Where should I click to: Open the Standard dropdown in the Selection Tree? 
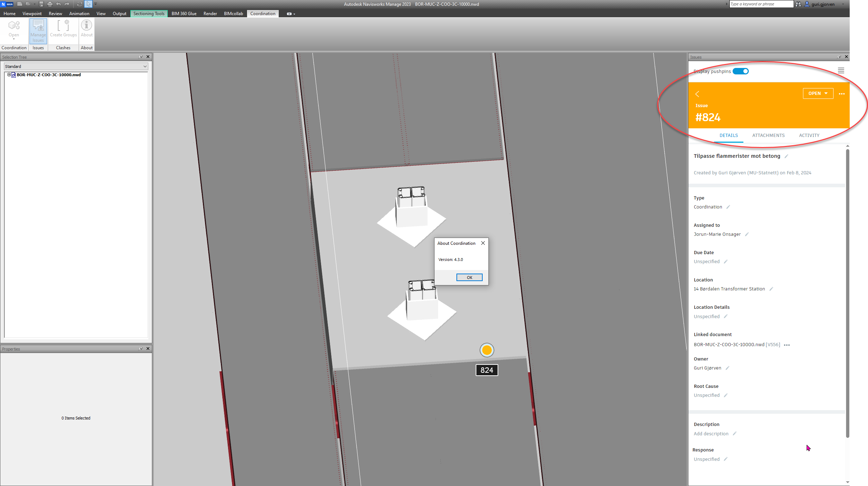(x=144, y=66)
